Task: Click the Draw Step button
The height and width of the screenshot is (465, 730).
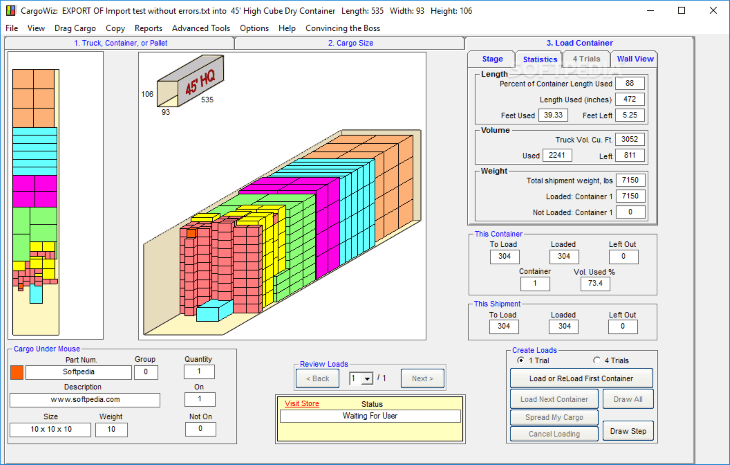Action: [x=628, y=431]
